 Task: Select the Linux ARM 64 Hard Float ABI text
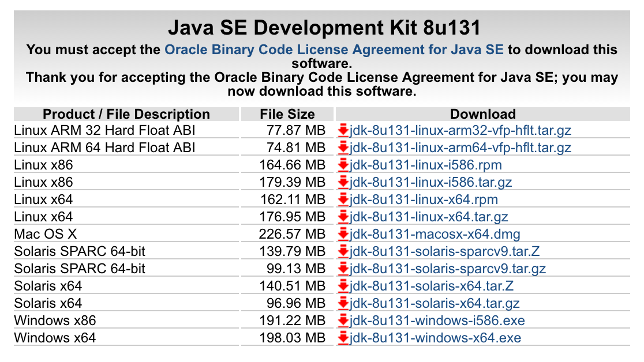[x=104, y=148]
